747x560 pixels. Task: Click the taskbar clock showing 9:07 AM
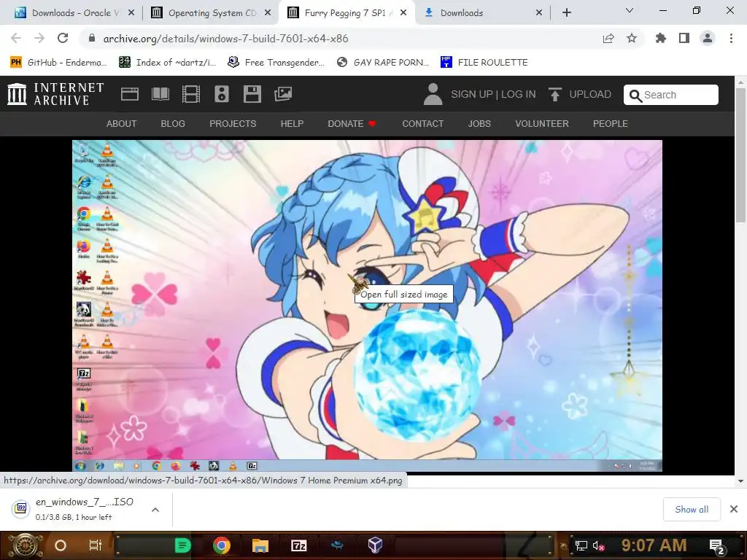pyautogui.click(x=654, y=545)
